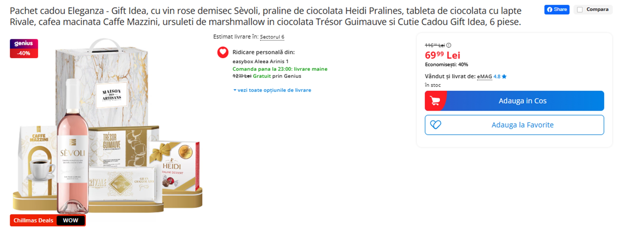Click the Chillmas Deals banner
The width and height of the screenshot is (644, 234).
(x=33, y=220)
